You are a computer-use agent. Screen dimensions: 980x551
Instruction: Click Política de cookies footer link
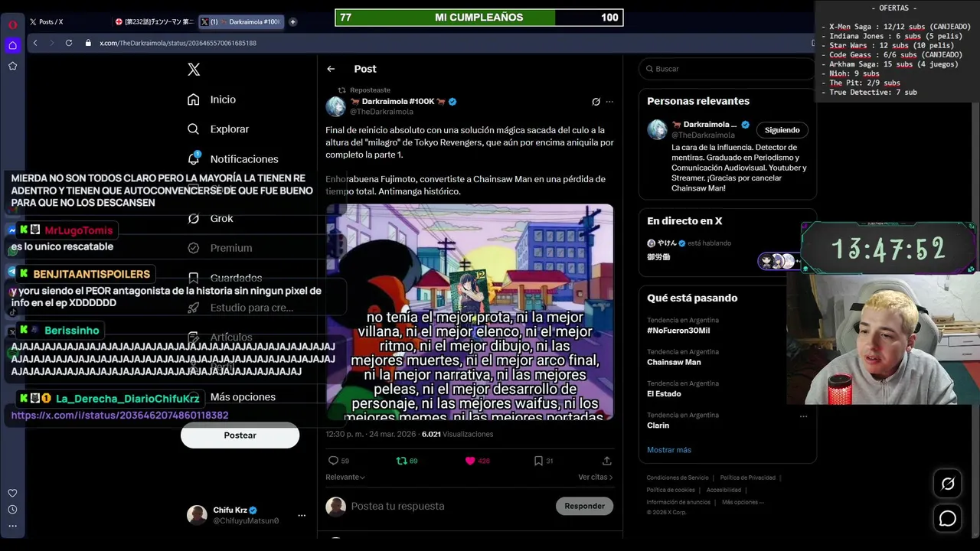(671, 490)
